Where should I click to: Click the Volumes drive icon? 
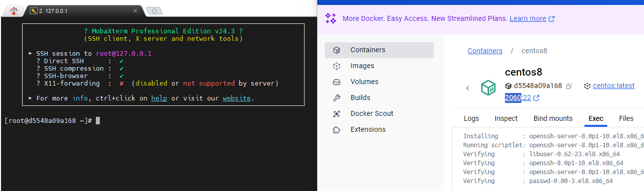(x=337, y=82)
